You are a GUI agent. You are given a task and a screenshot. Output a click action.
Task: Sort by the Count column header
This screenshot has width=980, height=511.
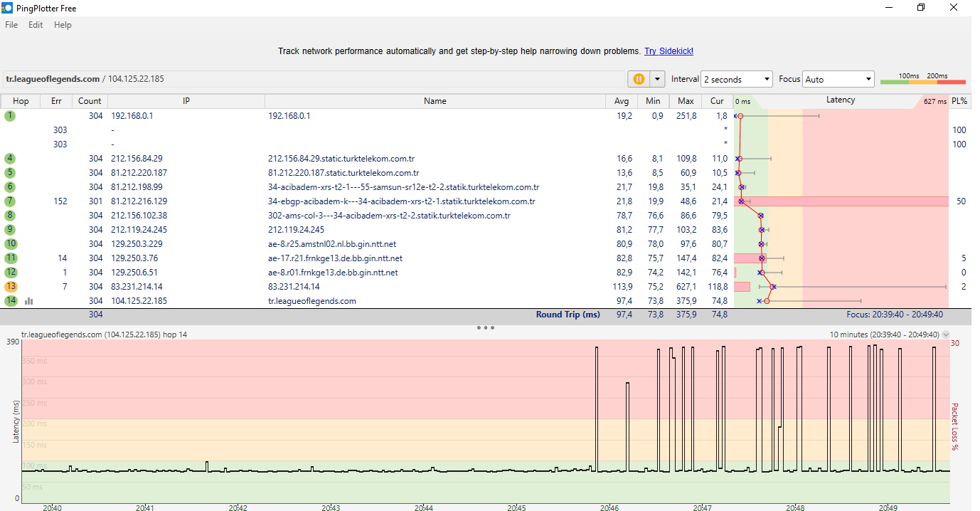tap(90, 101)
